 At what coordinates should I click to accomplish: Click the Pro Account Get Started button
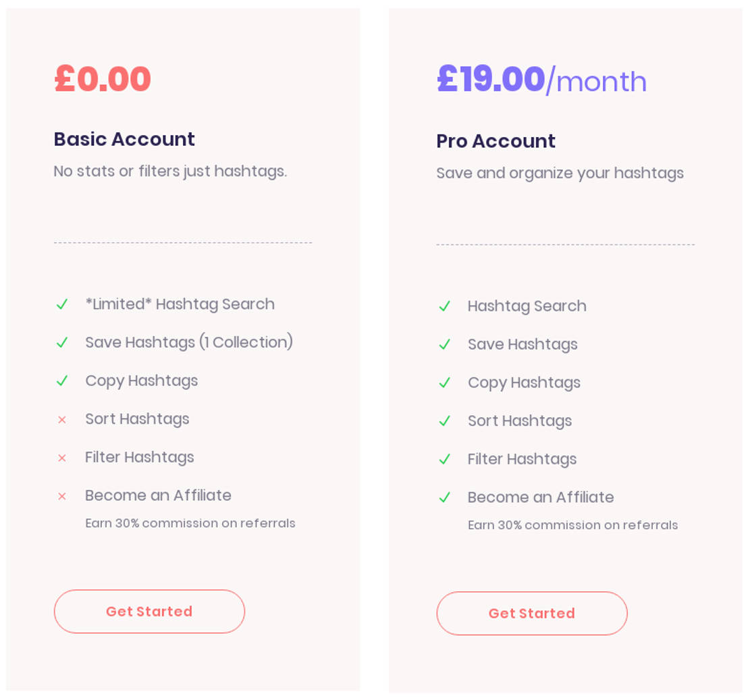pos(532,613)
